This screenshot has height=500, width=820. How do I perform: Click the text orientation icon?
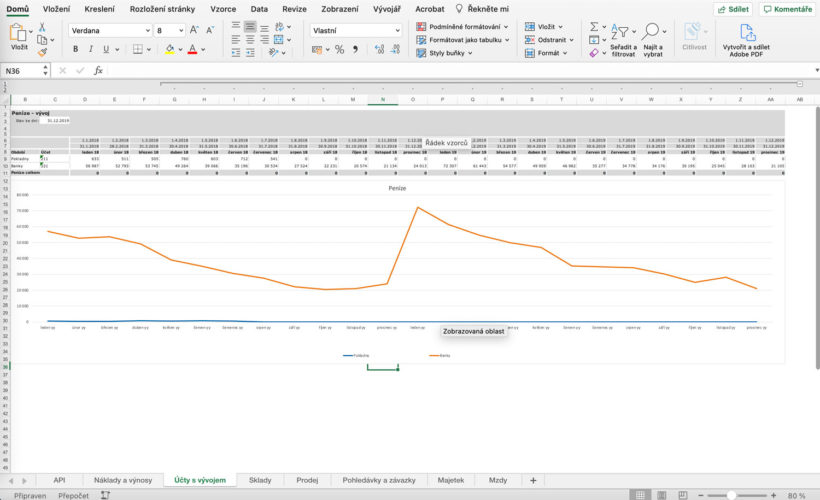click(274, 52)
